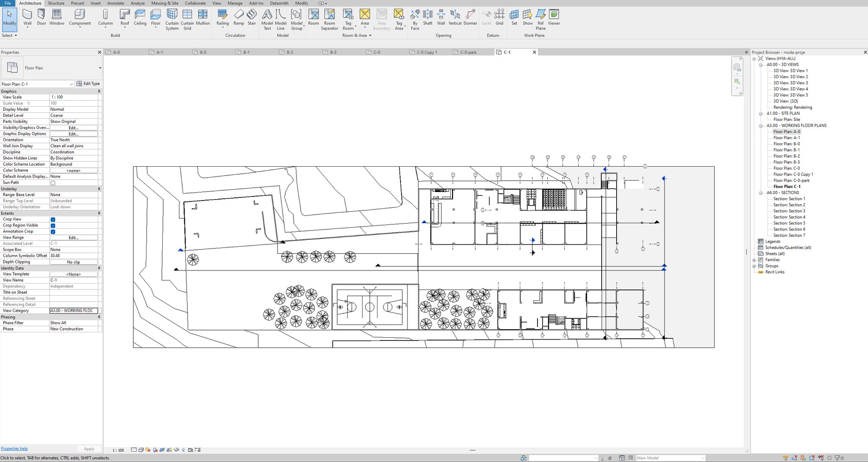Choose the Stair tool
868x462 pixels.
(252, 17)
